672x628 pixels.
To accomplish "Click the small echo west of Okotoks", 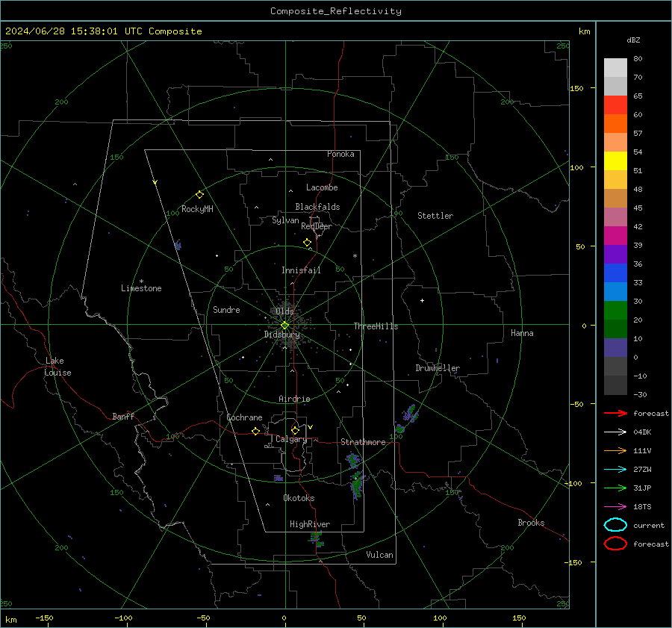I will pyautogui.click(x=279, y=478).
